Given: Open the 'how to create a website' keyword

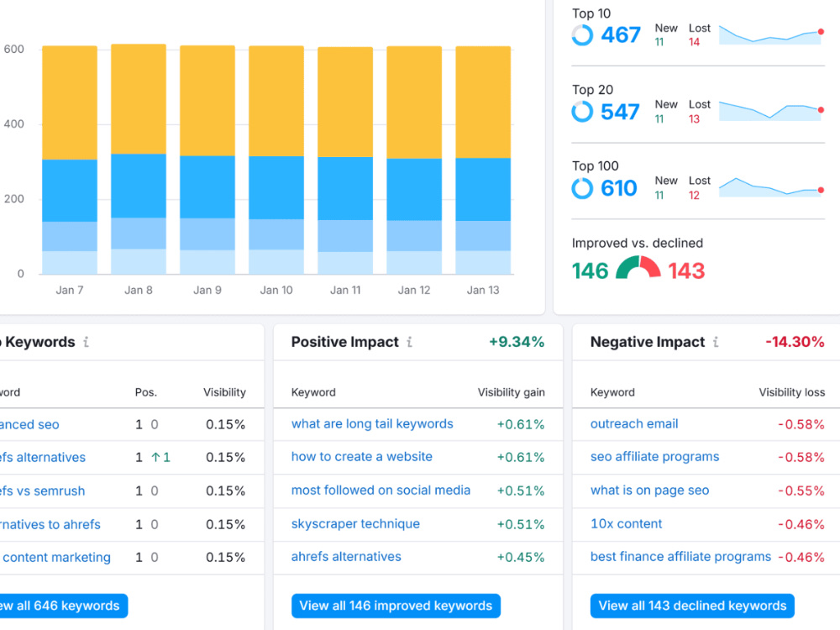Looking at the screenshot, I should click(x=361, y=456).
